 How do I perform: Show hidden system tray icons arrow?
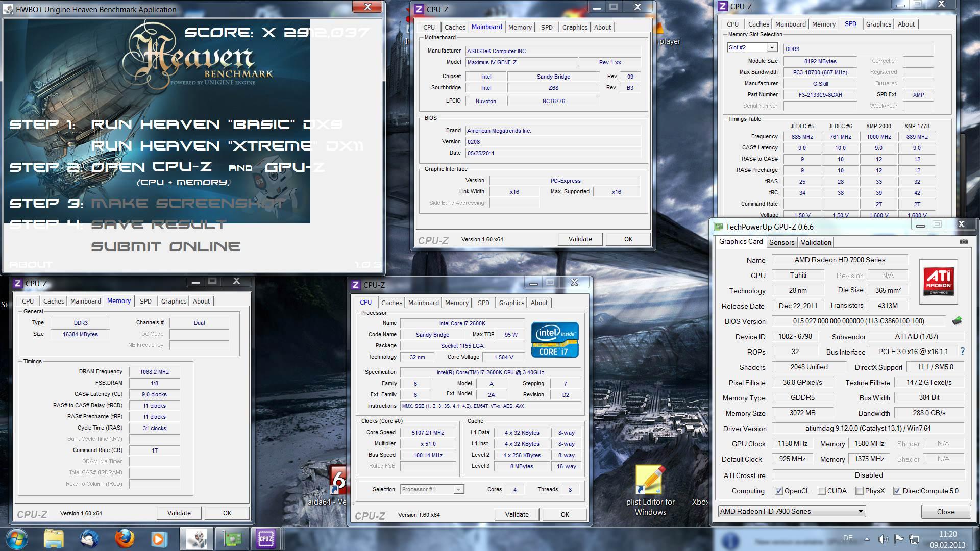[x=867, y=539]
